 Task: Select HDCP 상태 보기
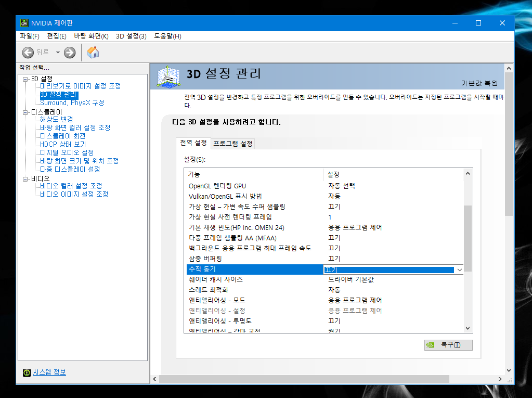click(63, 144)
